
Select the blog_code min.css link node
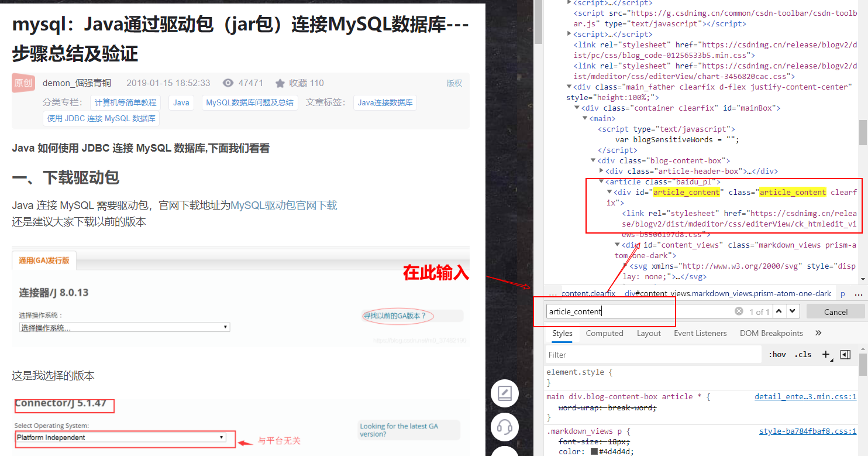(x=715, y=50)
